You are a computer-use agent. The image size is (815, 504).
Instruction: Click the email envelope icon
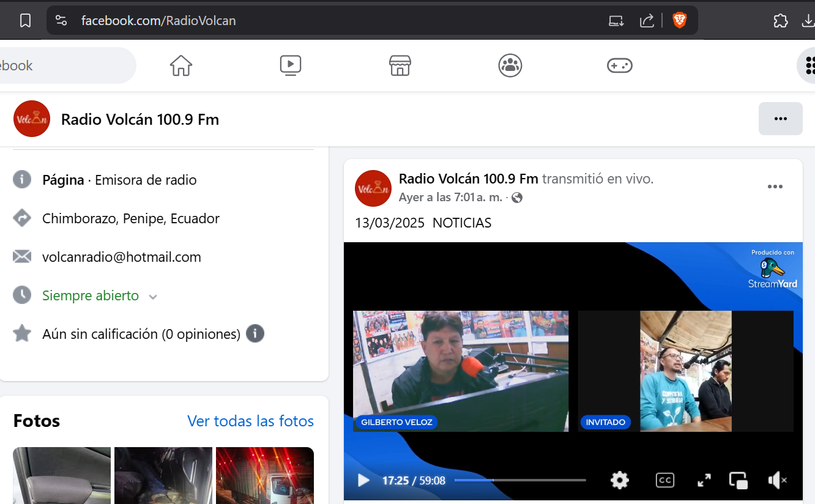22,257
